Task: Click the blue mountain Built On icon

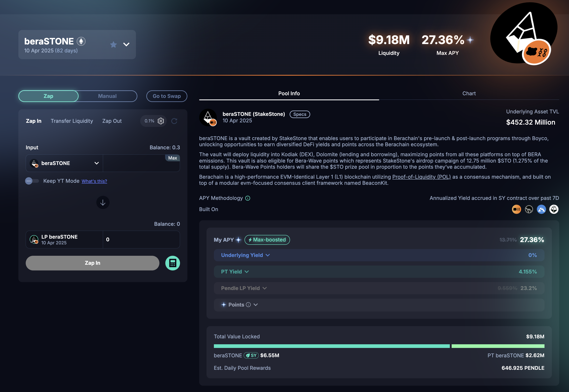Action: 541,209
